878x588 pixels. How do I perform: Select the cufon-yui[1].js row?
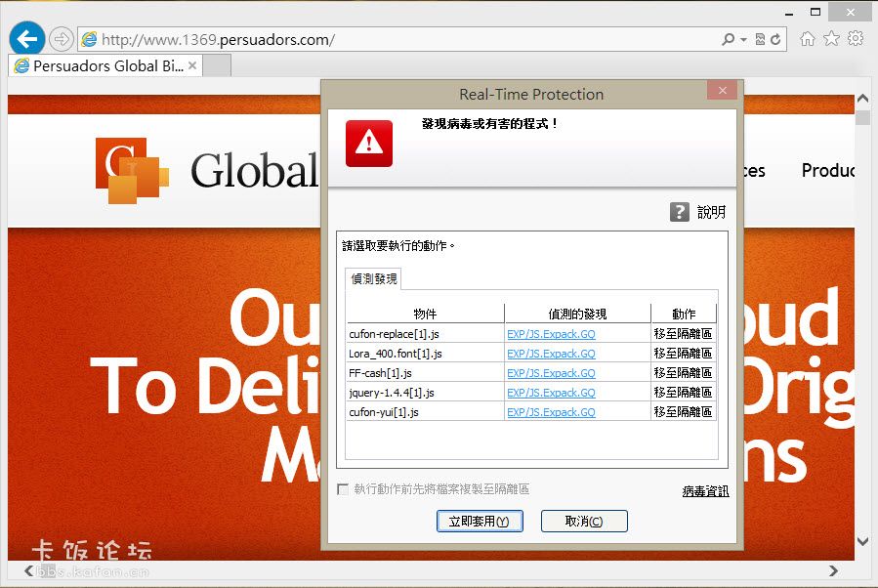coord(531,412)
